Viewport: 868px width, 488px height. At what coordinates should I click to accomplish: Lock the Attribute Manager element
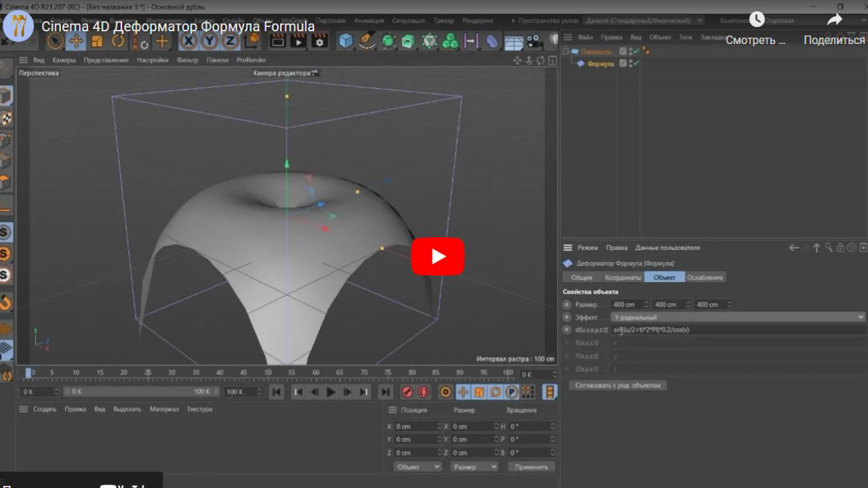click(x=840, y=248)
